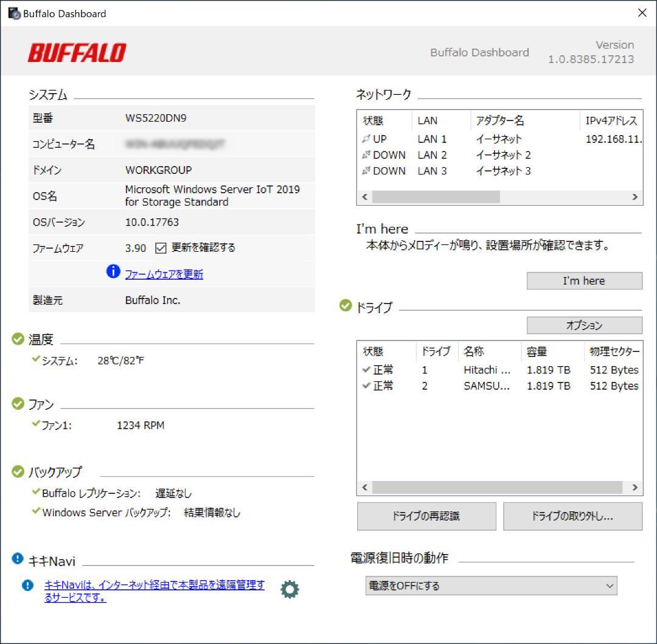Click ドライブの再認識 to rescan drives
This screenshot has height=644, width=657.
(x=426, y=516)
